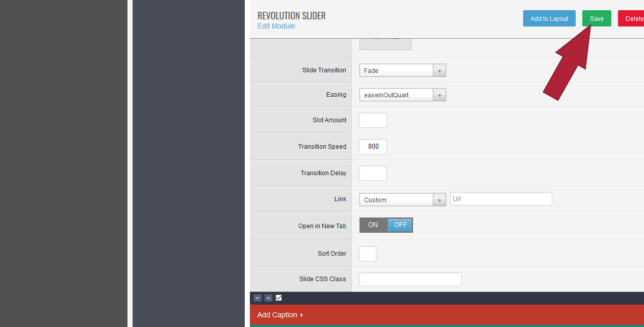Click the Transition Speed field showing 800
644x327 pixels.
tap(373, 147)
